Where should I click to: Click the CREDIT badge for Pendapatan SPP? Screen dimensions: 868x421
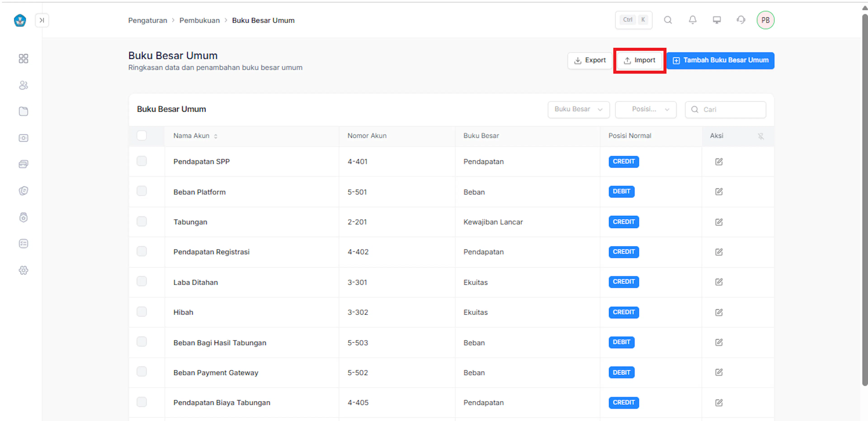click(623, 162)
